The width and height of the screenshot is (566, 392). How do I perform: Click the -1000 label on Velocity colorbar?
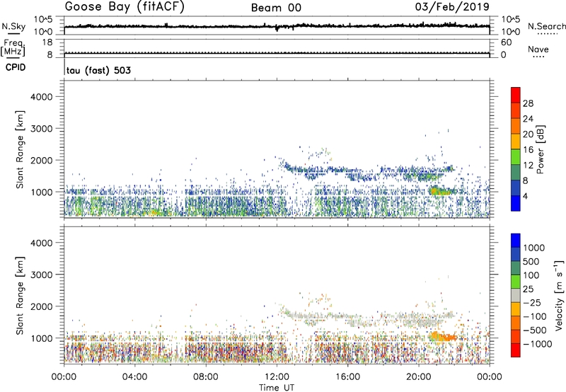coord(537,344)
